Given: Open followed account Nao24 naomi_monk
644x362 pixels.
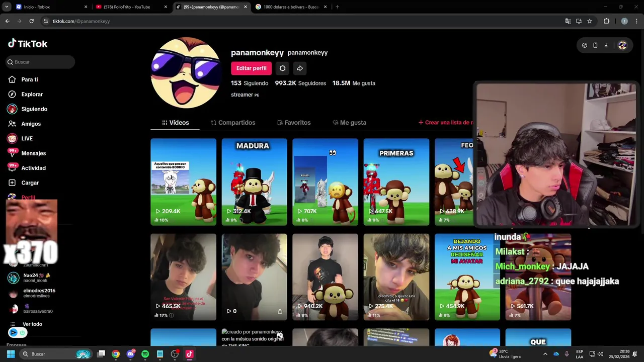Looking at the screenshot, I should coord(36,278).
